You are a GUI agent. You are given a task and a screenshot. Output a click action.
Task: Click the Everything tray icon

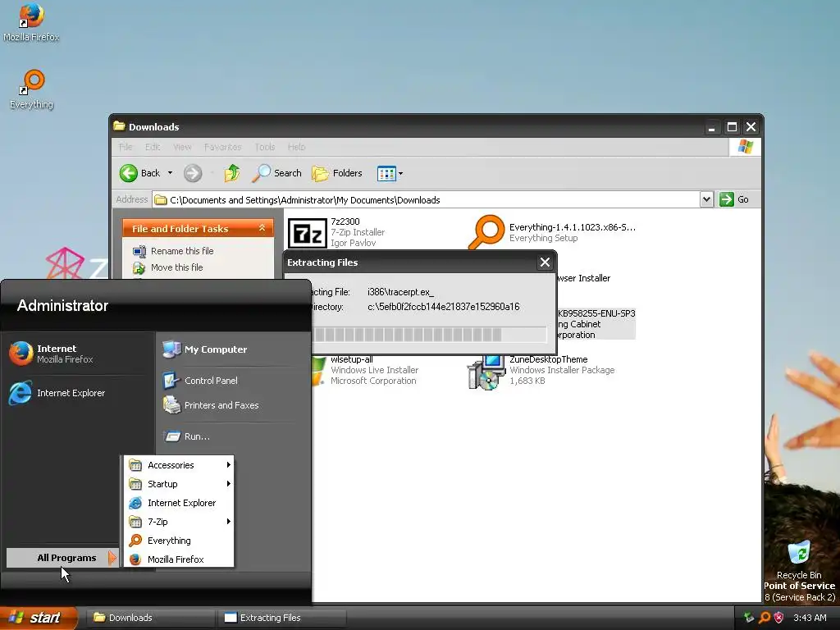(765, 618)
